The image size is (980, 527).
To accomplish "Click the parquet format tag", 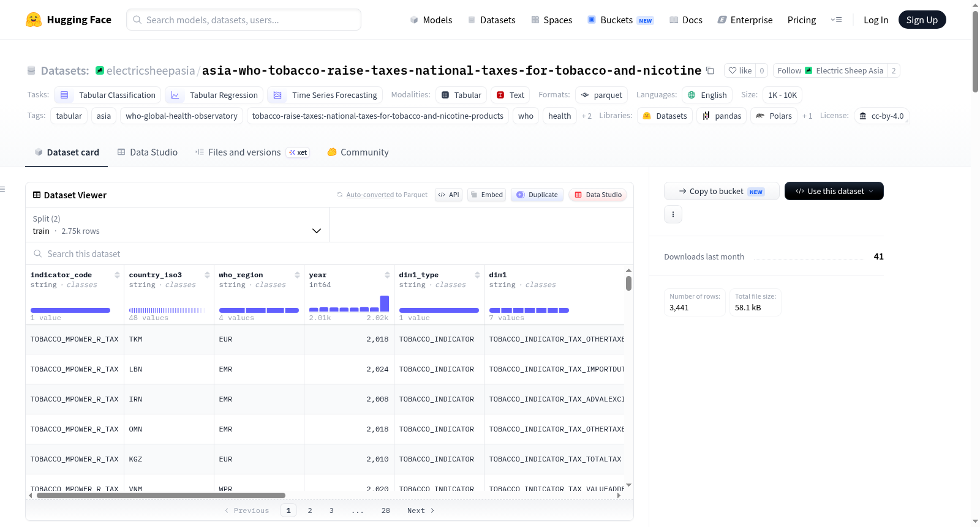I will click(601, 95).
